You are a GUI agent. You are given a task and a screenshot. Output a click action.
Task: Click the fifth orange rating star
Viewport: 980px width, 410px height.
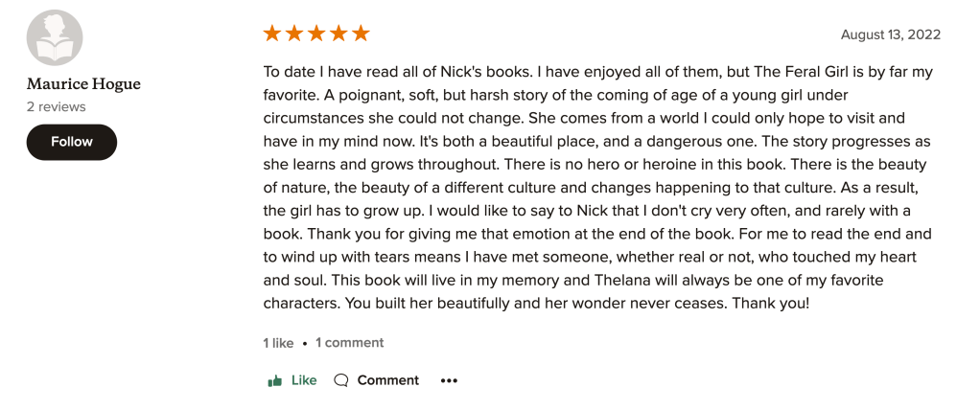point(361,34)
